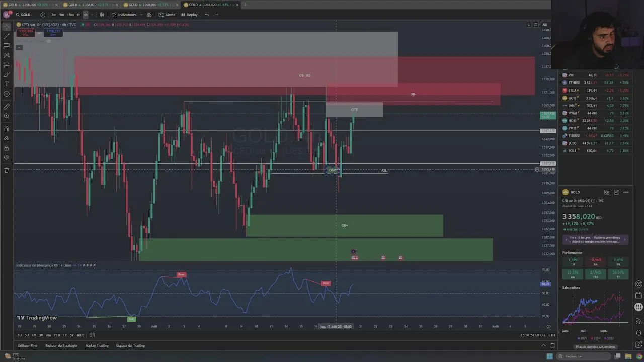Image resolution: width=644 pixels, height=362 pixels.
Task: Select the measure ruler tool
Action: pyautogui.click(x=7, y=107)
